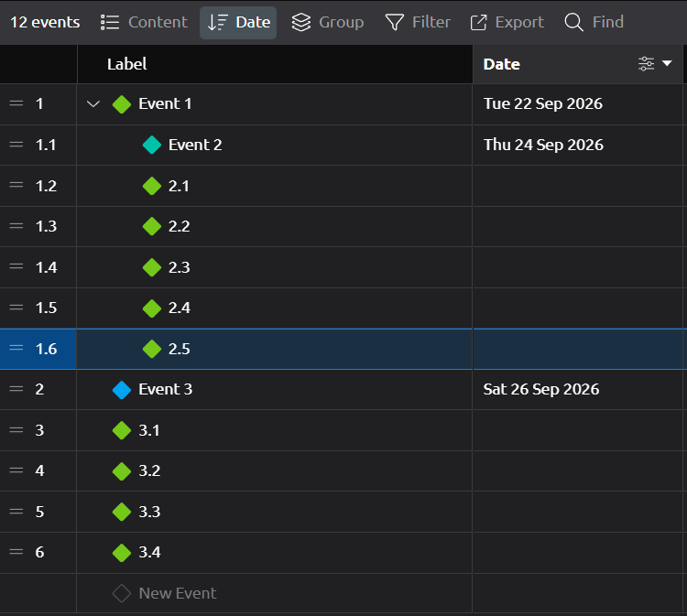Click the Label column header
The width and height of the screenshot is (687, 616).
point(275,64)
